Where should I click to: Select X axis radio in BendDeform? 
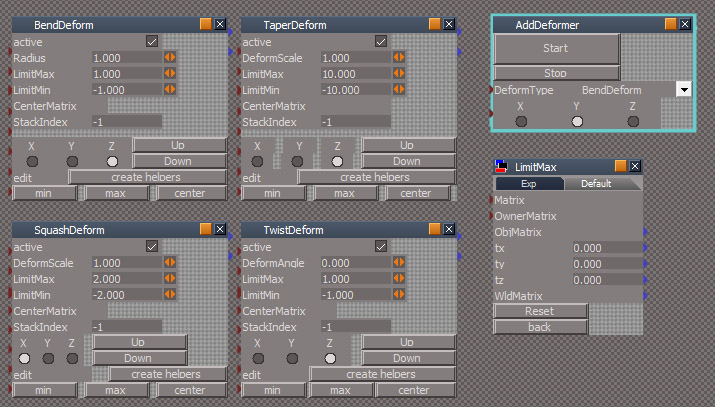coord(32,161)
